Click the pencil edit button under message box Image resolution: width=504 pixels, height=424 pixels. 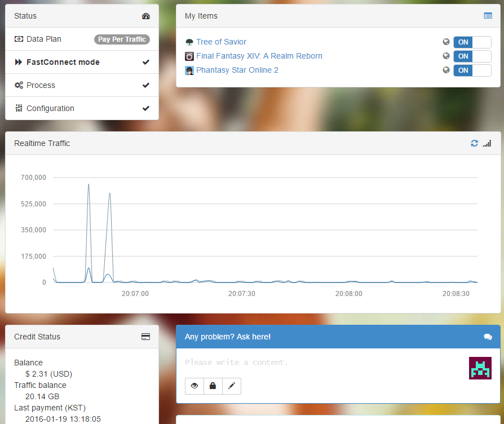pos(231,386)
